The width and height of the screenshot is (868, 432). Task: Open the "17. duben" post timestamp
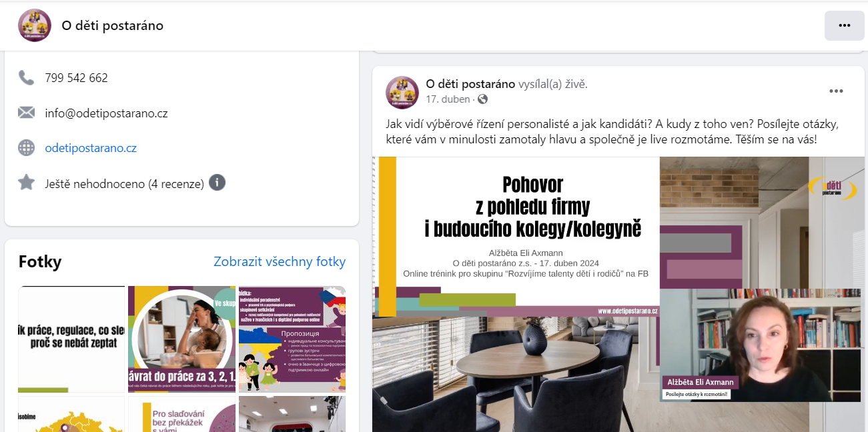pyautogui.click(x=448, y=99)
